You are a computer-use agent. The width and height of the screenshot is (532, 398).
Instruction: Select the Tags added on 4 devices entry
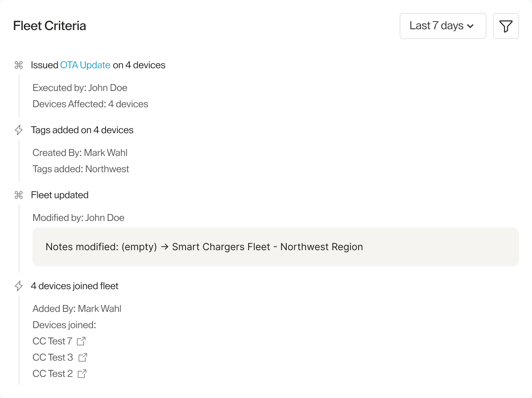click(82, 130)
